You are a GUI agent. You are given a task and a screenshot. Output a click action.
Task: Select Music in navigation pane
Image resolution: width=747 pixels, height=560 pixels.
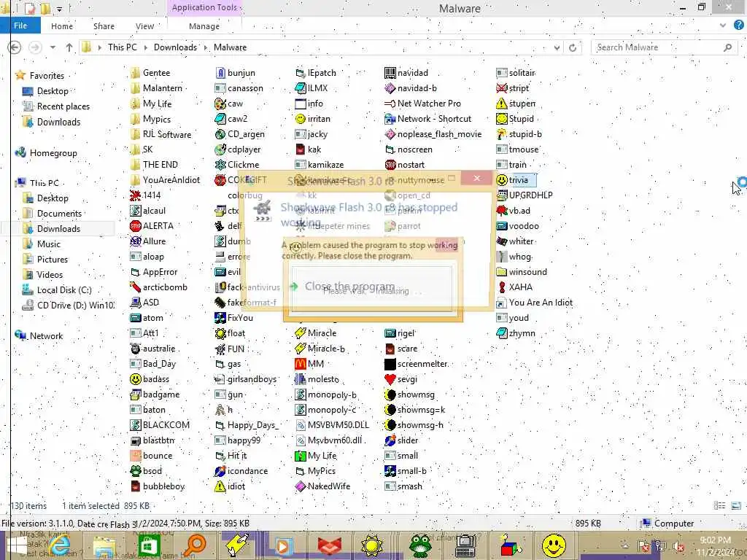coord(49,244)
